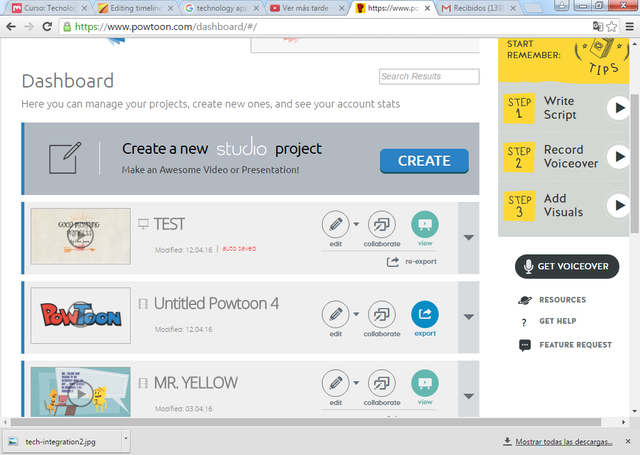Expand the Untitled Powtoon 4 row arrow
Image resolution: width=640 pixels, height=455 pixels.
point(469,317)
